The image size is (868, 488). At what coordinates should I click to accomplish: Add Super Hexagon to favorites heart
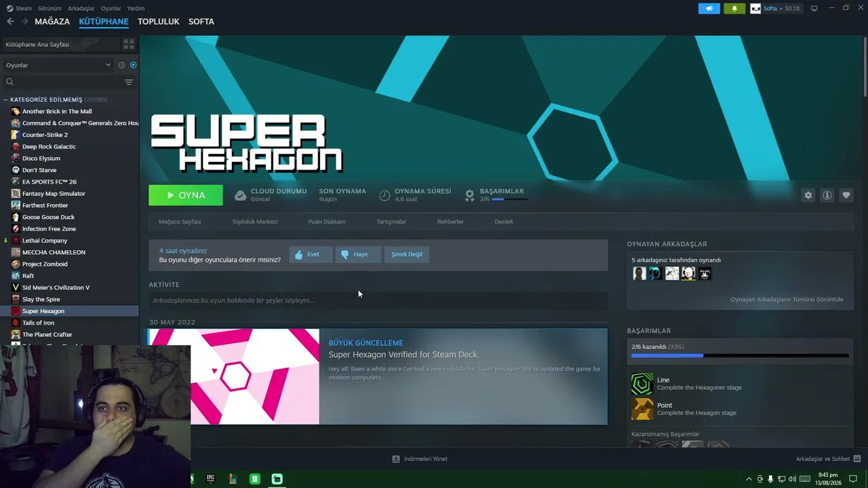tap(846, 195)
